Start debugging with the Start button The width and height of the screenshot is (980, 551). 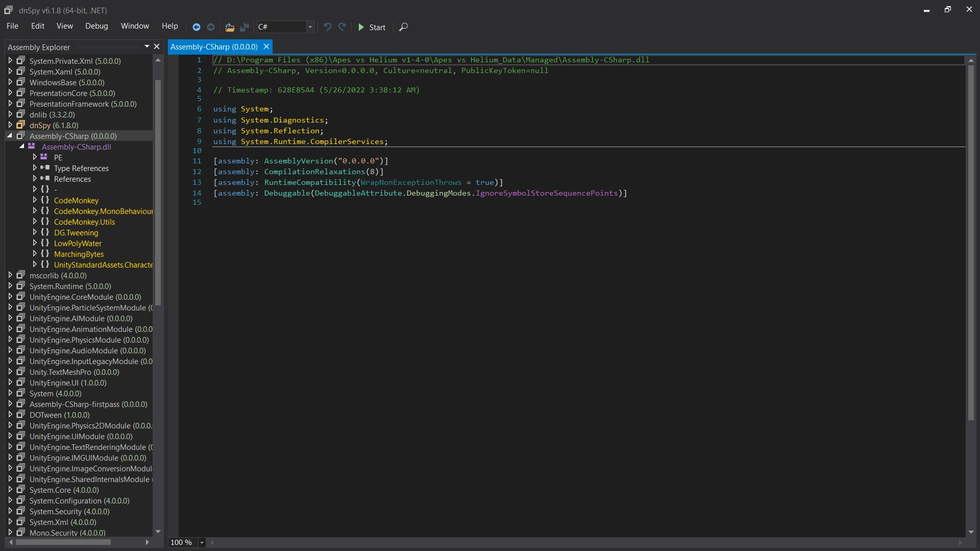coord(372,27)
